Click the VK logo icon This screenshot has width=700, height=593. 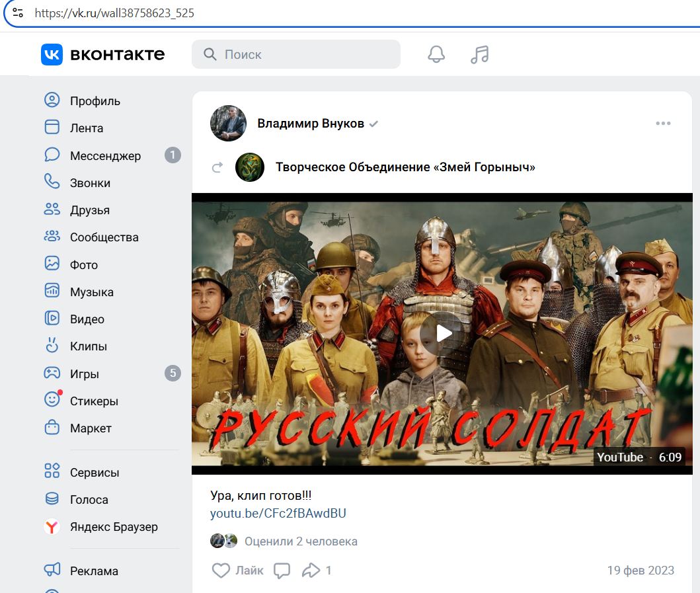click(x=52, y=54)
